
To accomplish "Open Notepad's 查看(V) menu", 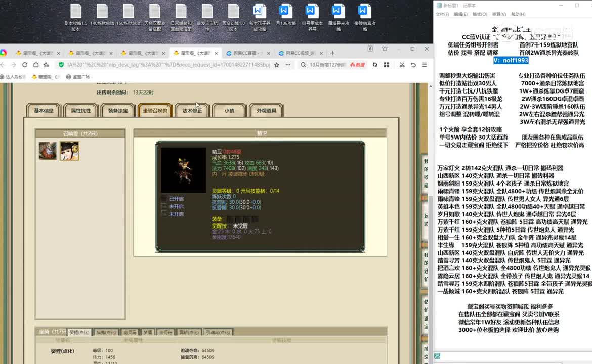I will 499,14.
